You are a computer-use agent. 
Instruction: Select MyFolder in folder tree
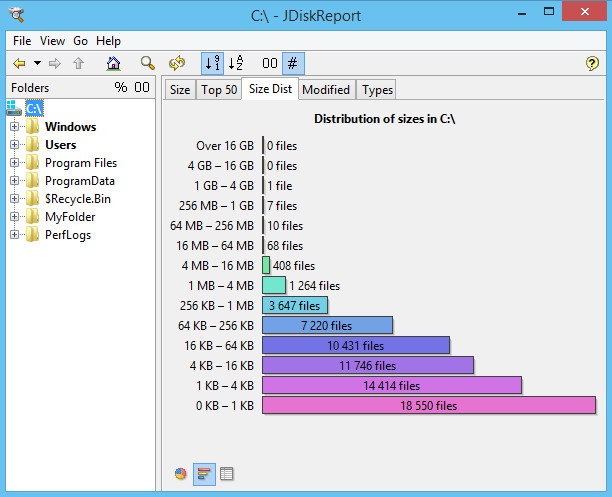point(70,217)
